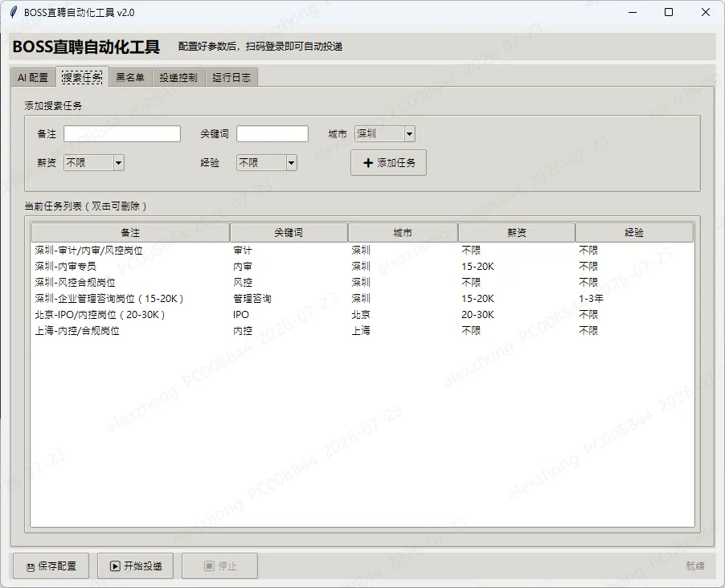Open the 黑名单 tab
The width and height of the screenshot is (725, 588).
(130, 78)
